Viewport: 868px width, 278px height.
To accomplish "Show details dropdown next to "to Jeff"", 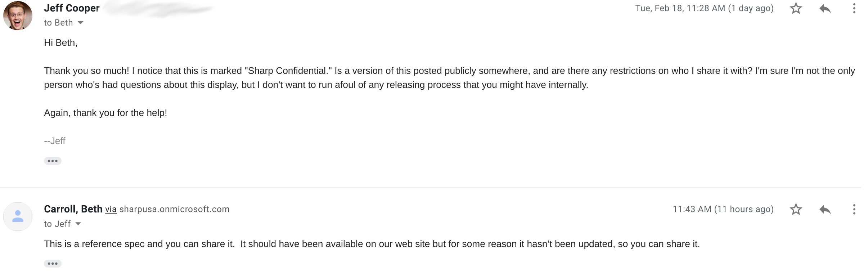I will 78,224.
